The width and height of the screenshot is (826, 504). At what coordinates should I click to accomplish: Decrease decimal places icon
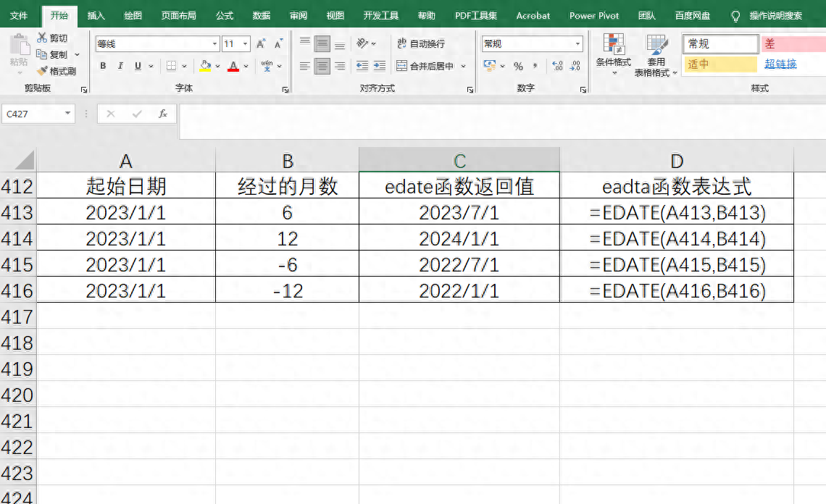click(575, 66)
